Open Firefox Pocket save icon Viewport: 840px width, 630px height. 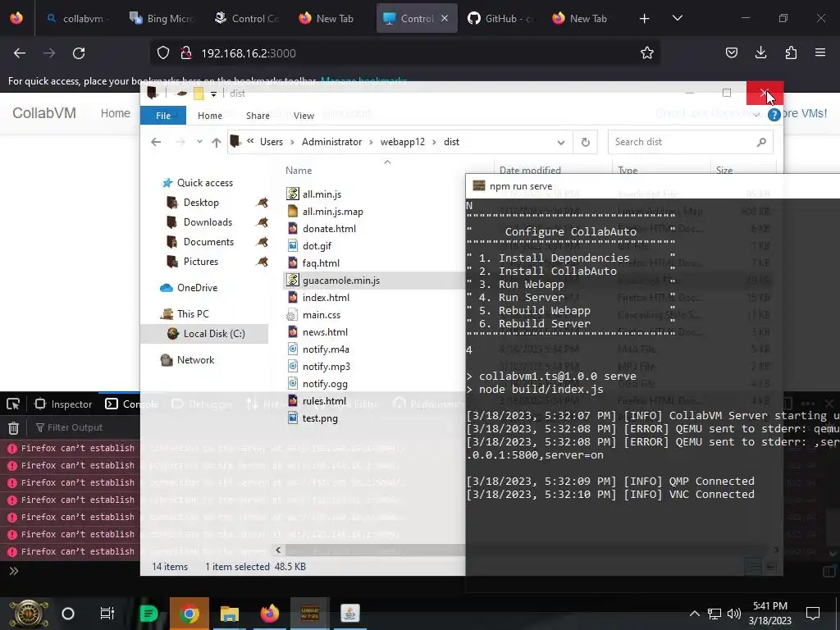pyautogui.click(x=731, y=52)
